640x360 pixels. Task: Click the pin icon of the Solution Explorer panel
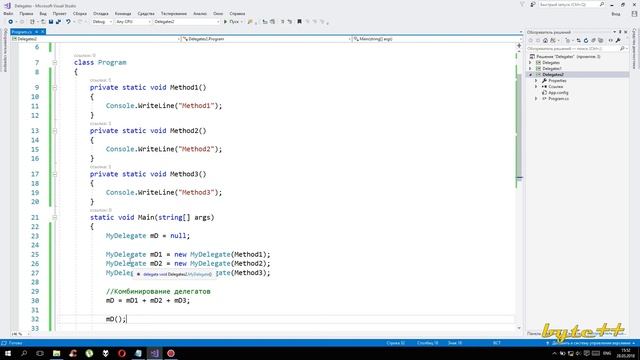click(620, 32)
